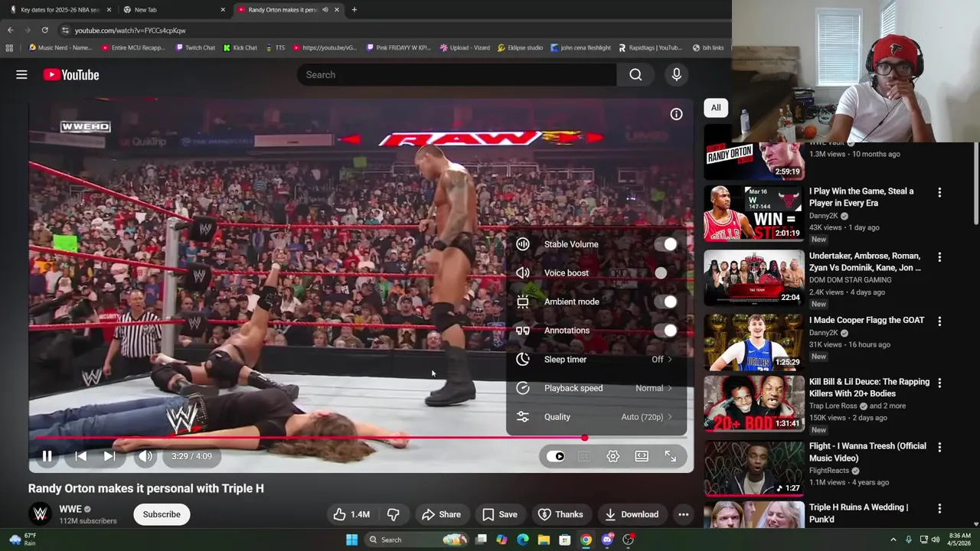Viewport: 980px width, 551px height.
Task: Mute the video volume speaker
Action: tap(145, 456)
